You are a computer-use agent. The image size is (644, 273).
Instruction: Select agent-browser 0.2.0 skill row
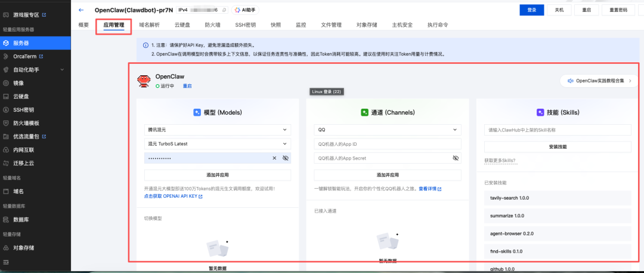(x=558, y=233)
